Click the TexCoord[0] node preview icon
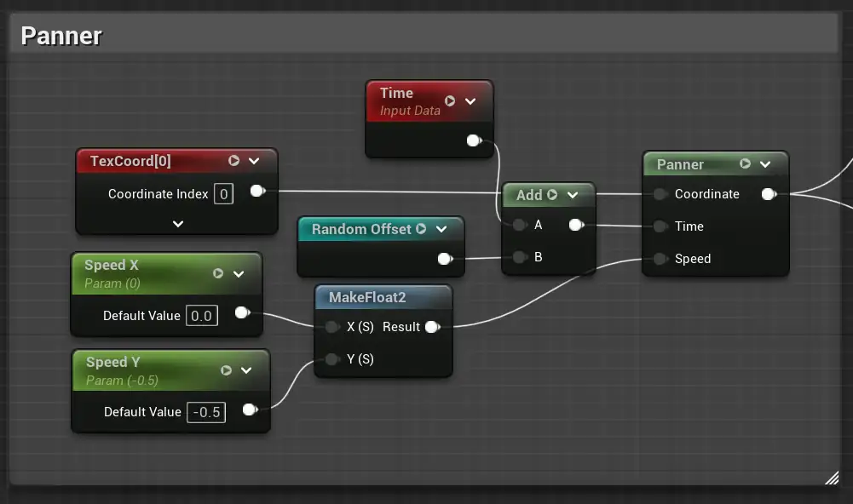Screen dimensions: 853x504 234,161
